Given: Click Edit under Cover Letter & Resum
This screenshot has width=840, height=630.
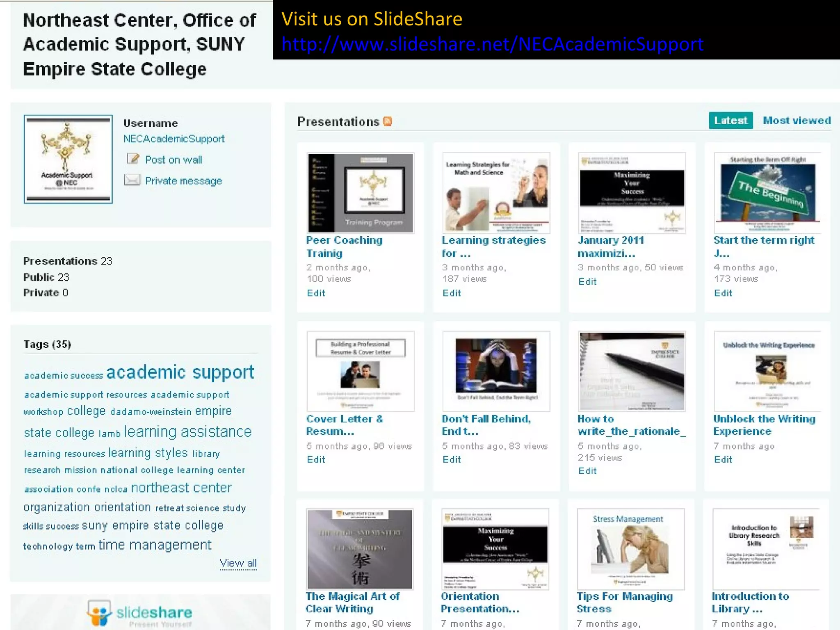Looking at the screenshot, I should 316,460.
